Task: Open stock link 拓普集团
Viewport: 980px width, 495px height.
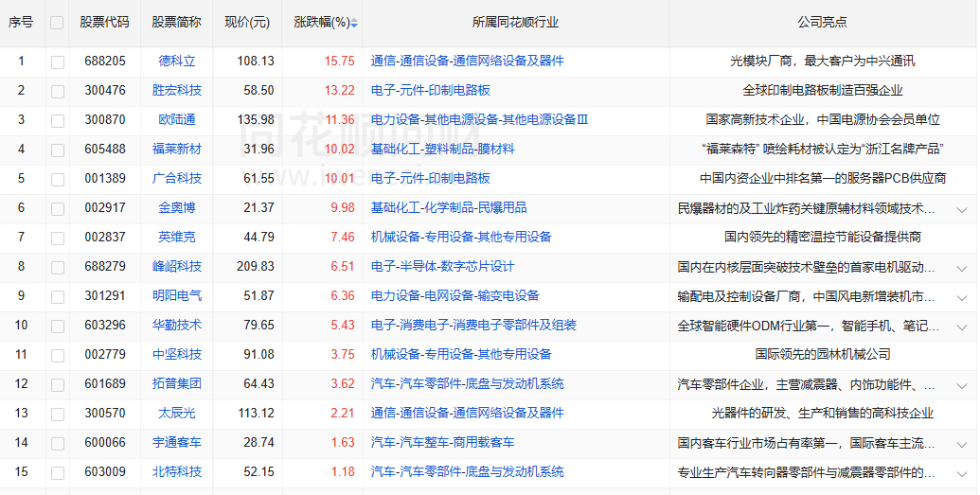Action: (x=177, y=384)
